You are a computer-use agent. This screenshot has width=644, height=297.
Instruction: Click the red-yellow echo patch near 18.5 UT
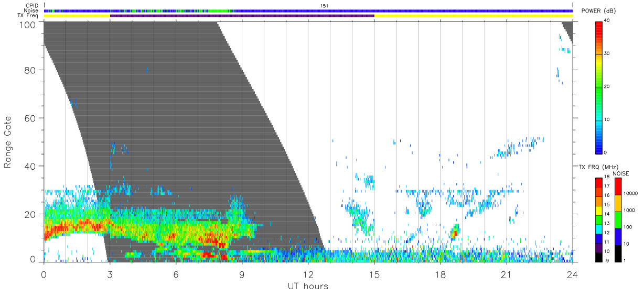(455, 231)
